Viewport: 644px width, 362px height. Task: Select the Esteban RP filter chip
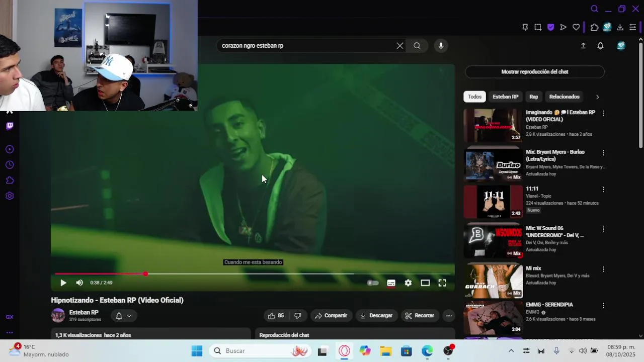pos(505,97)
